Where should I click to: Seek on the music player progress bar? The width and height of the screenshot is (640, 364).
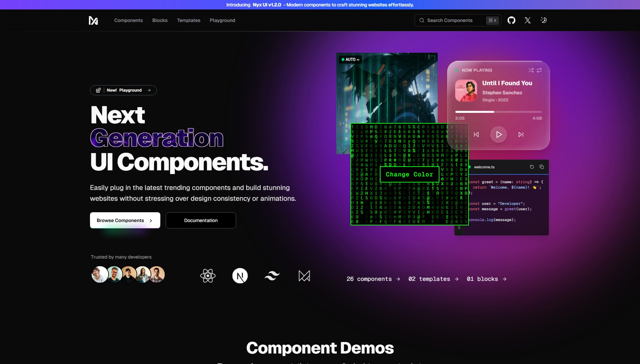(498, 112)
